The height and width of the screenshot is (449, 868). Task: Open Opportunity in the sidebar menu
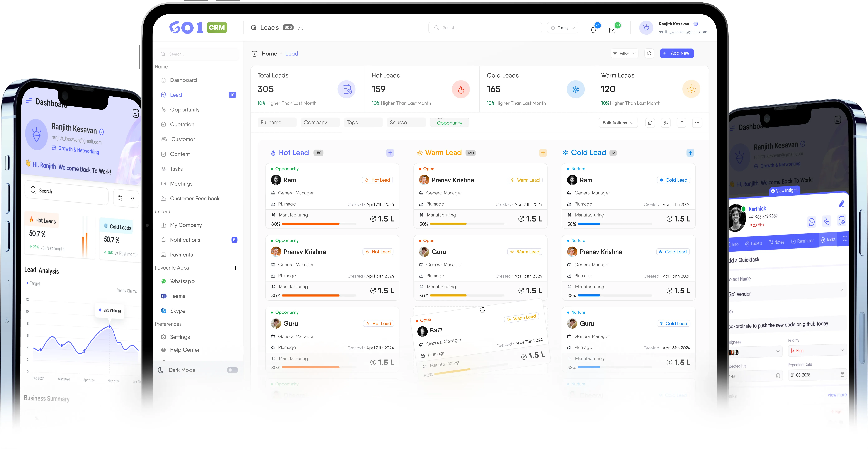pyautogui.click(x=185, y=110)
